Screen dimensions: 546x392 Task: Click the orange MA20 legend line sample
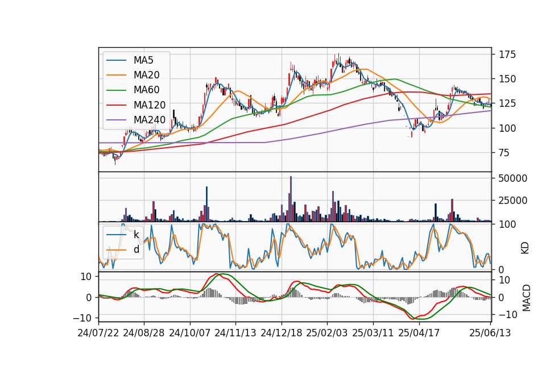pyautogui.click(x=116, y=75)
